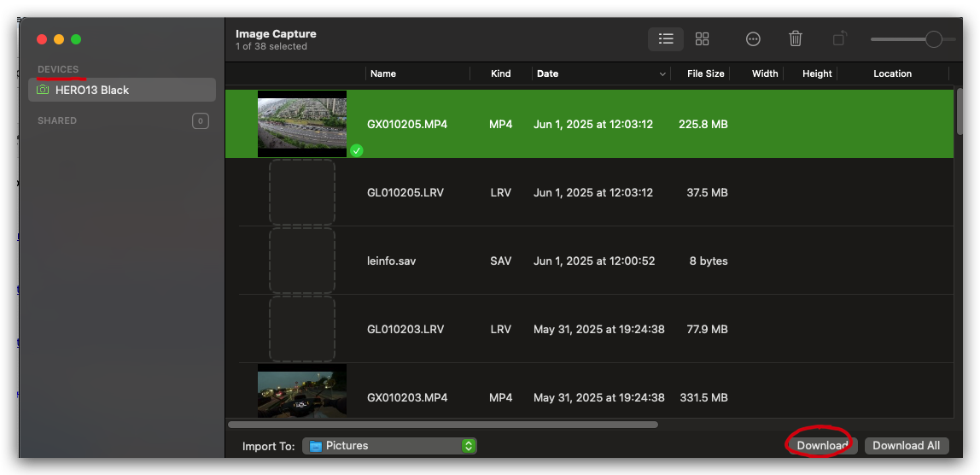The height and width of the screenshot is (475, 980).
Task: Toggle Date sort order chevron
Action: [662, 74]
